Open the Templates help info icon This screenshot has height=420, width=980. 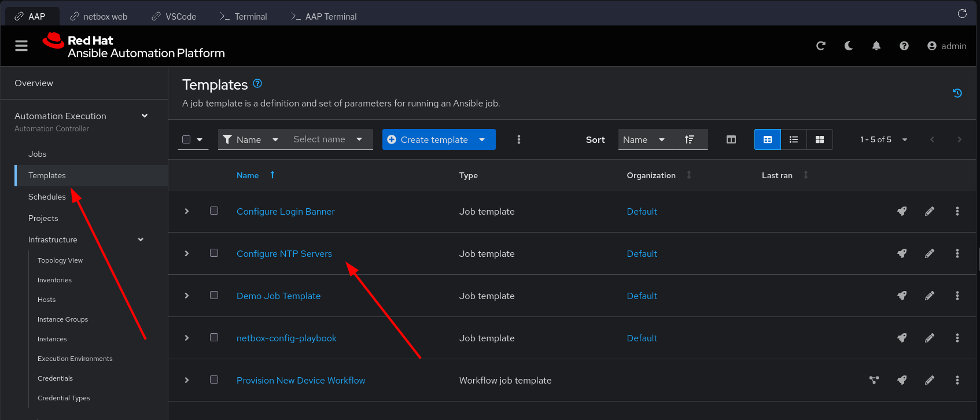(x=257, y=83)
